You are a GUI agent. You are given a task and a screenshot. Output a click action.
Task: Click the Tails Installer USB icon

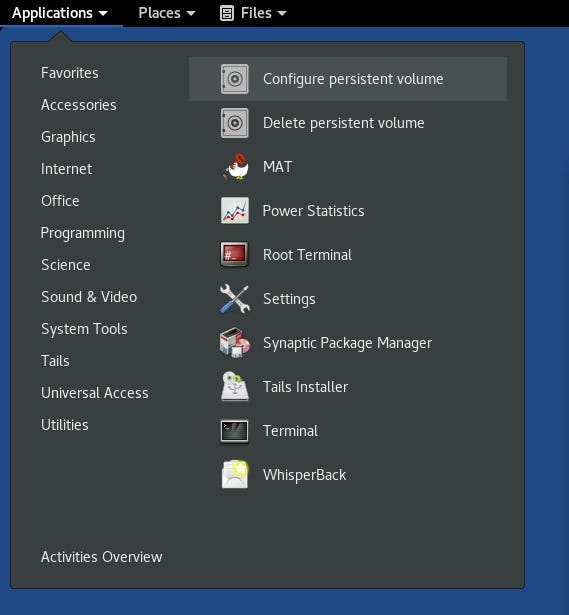[x=235, y=387]
